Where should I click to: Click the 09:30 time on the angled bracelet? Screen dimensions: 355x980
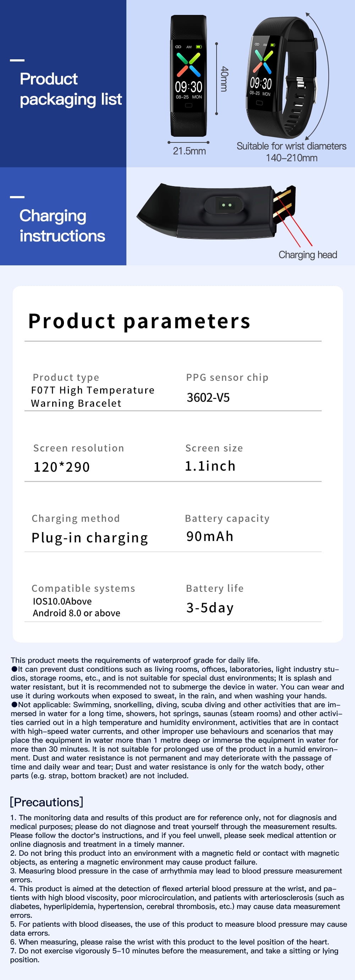tap(260, 83)
